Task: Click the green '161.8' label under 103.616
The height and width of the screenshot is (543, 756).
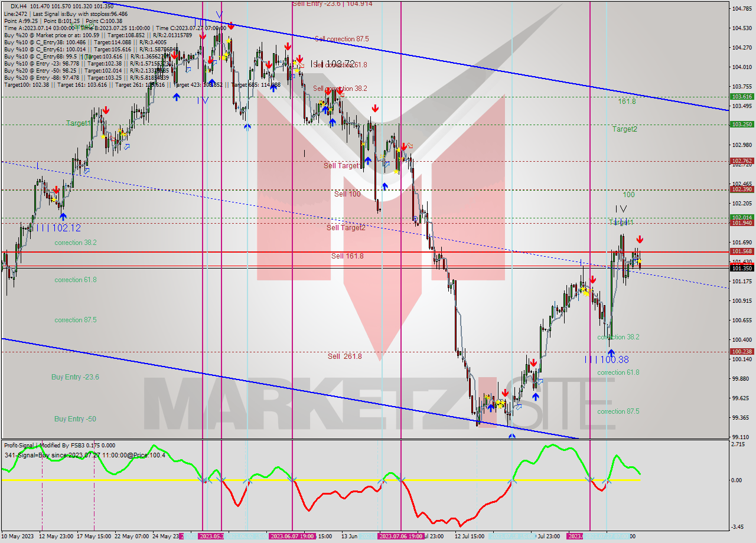Action: (627, 102)
